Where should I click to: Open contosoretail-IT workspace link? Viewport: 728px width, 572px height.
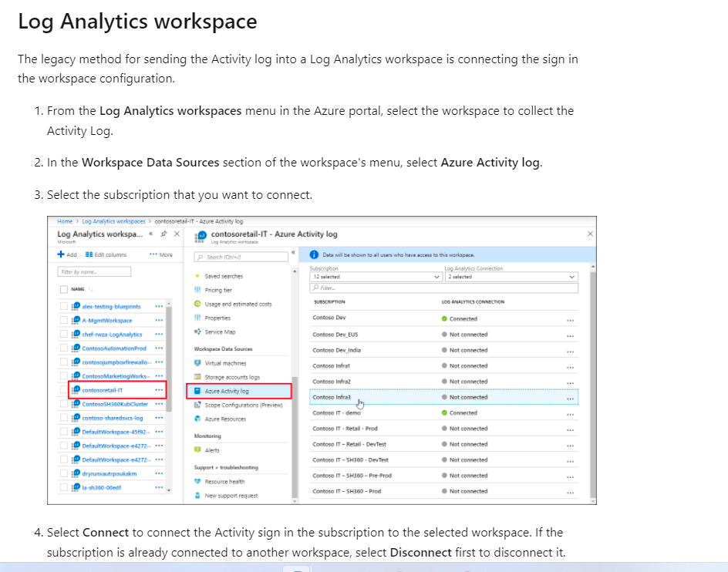point(102,390)
